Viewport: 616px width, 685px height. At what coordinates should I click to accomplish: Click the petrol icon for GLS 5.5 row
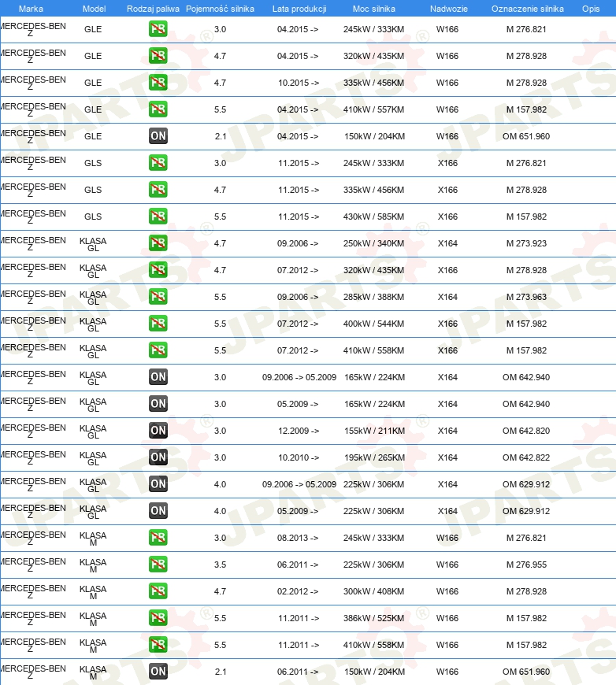pos(158,217)
